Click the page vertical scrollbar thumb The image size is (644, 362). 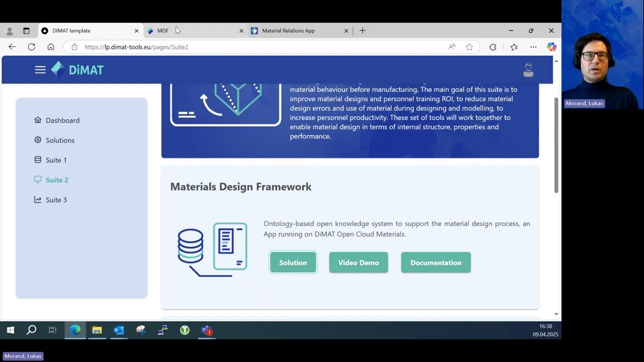(556, 145)
